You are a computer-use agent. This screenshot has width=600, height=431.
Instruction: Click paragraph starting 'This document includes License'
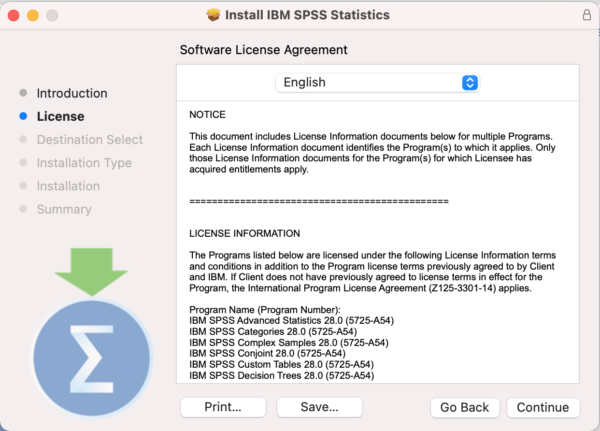point(372,153)
